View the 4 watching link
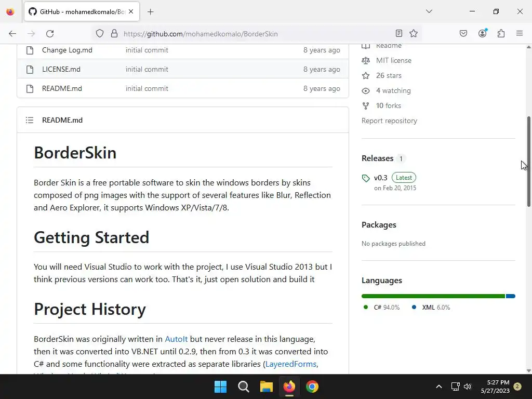Screen dimensions: 532x399 (393, 90)
